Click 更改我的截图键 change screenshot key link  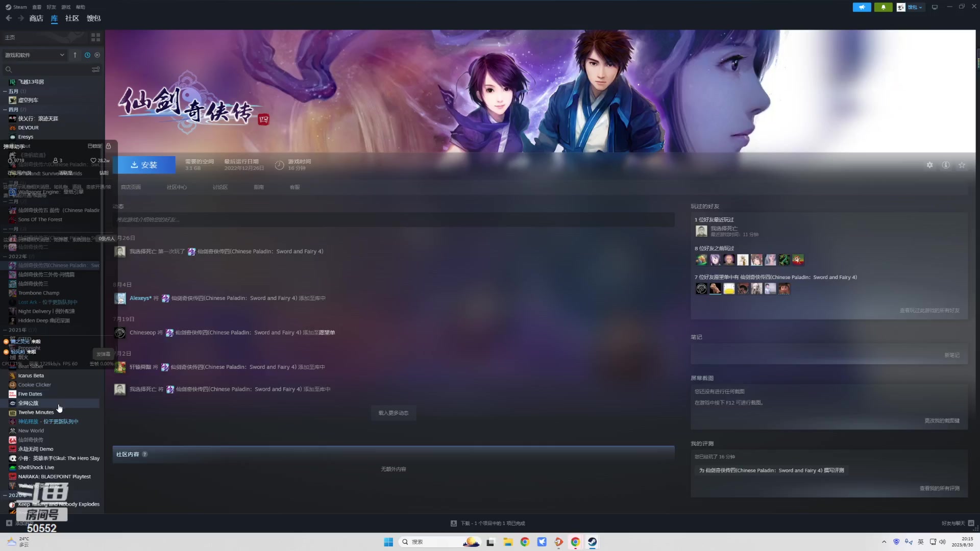(x=942, y=421)
